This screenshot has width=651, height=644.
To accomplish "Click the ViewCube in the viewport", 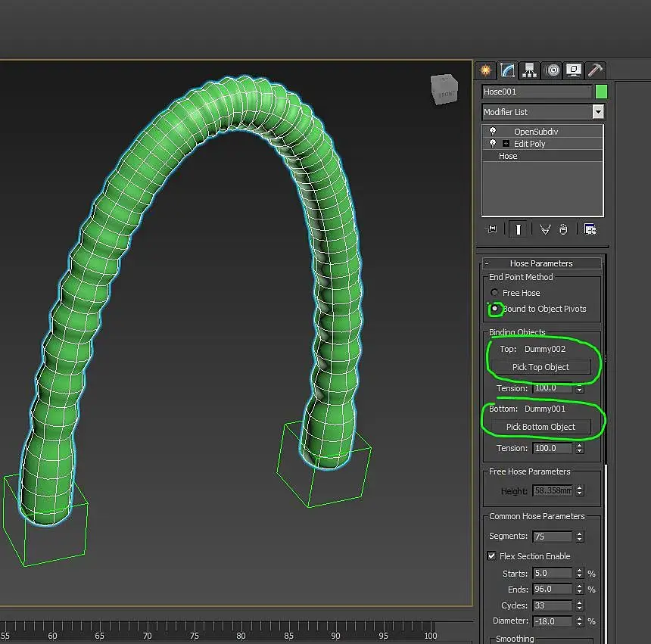I will click(x=445, y=89).
